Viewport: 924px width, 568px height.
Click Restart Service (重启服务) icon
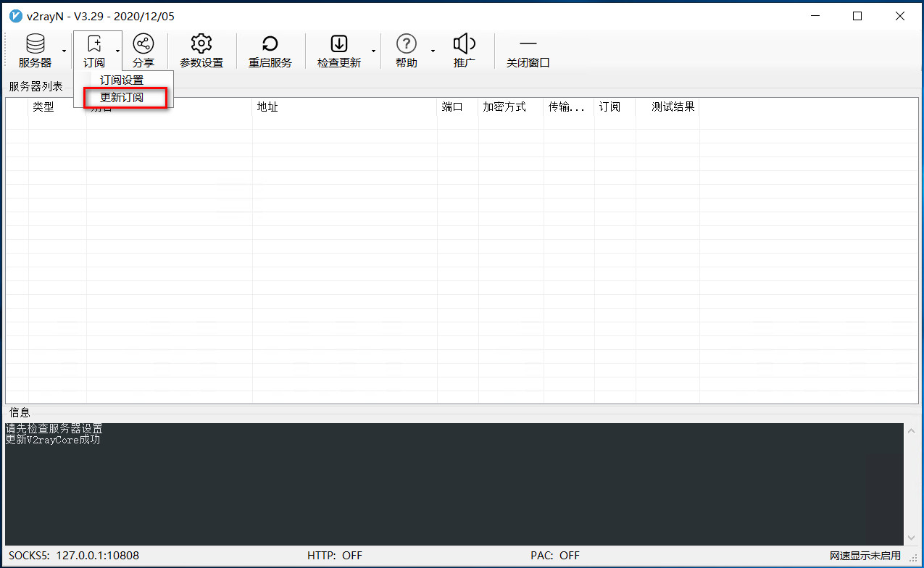[270, 44]
